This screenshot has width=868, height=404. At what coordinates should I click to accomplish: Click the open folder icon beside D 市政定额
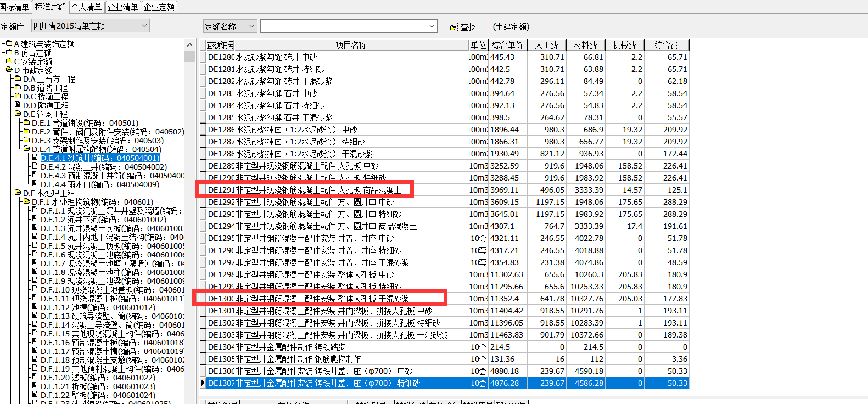(9, 70)
